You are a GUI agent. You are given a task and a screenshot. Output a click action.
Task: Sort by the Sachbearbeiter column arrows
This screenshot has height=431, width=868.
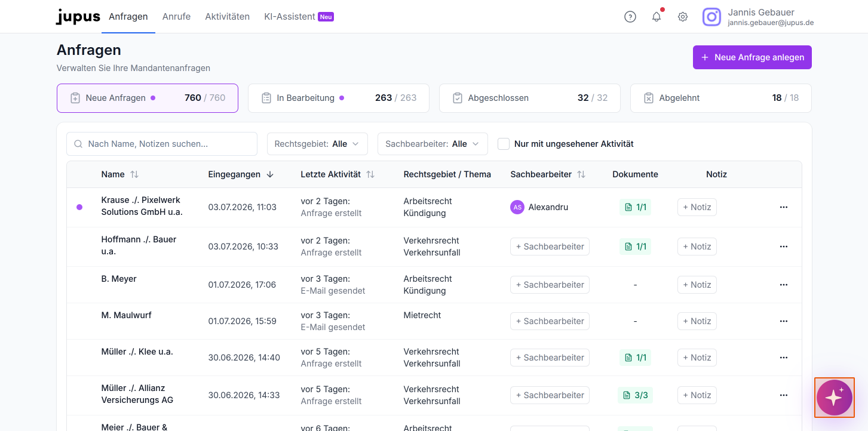[x=581, y=174]
